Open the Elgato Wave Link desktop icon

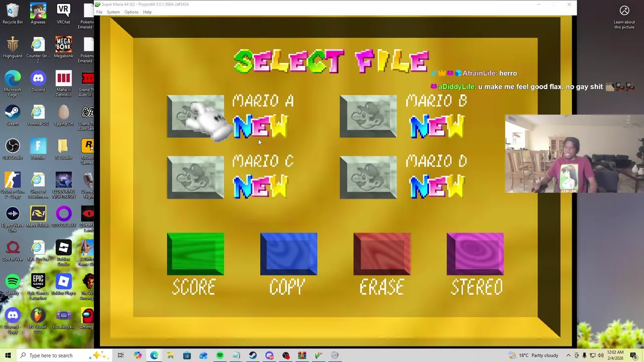pyautogui.click(x=13, y=219)
